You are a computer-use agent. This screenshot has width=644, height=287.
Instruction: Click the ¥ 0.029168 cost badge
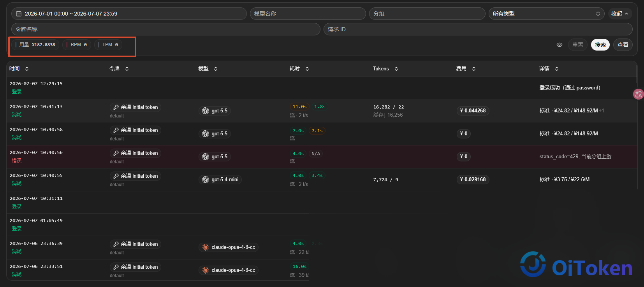[x=473, y=180]
